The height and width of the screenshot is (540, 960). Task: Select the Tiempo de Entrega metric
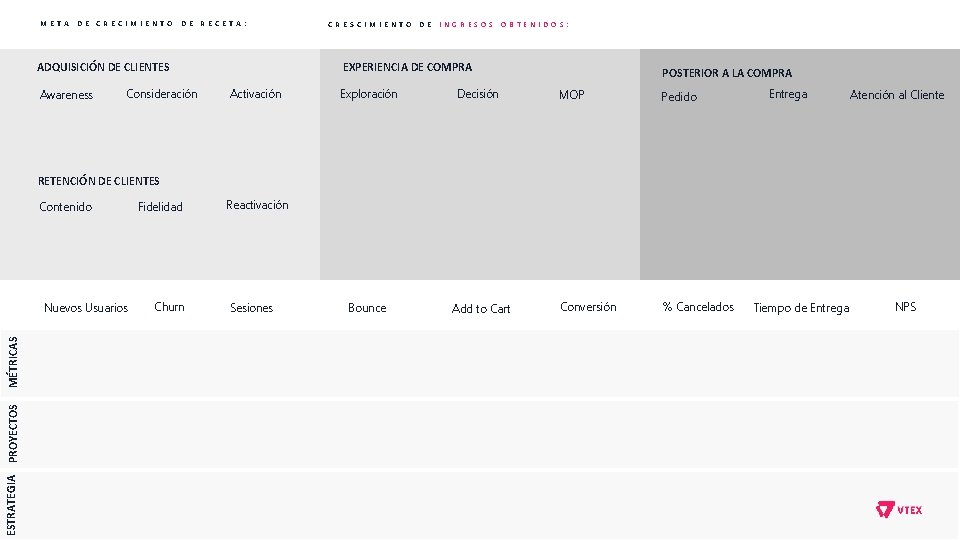[x=801, y=308]
